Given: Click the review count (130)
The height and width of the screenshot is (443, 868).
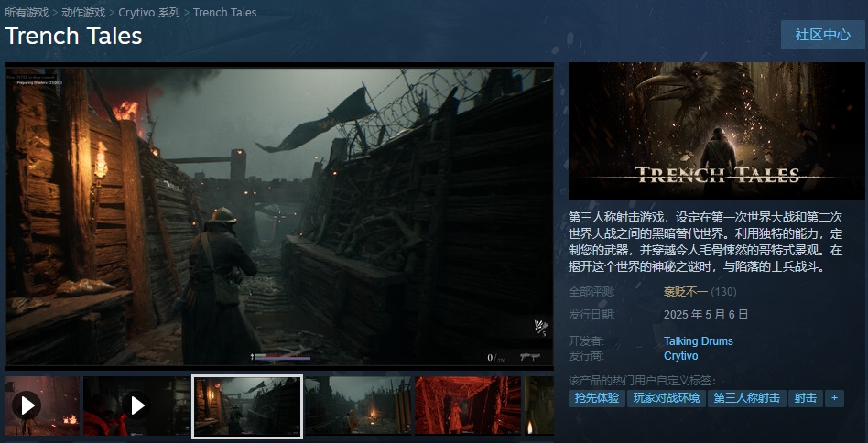Looking at the screenshot, I should [723, 291].
